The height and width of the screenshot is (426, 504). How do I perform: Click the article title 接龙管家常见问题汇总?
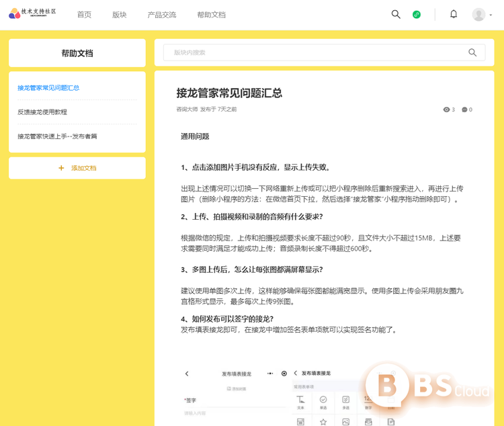tap(229, 93)
